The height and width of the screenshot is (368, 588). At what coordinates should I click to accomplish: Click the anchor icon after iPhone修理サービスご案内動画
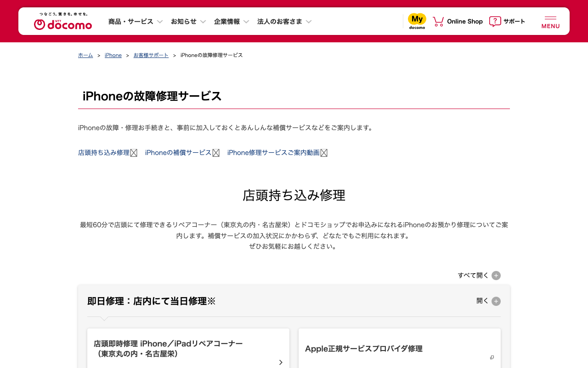[x=324, y=153]
